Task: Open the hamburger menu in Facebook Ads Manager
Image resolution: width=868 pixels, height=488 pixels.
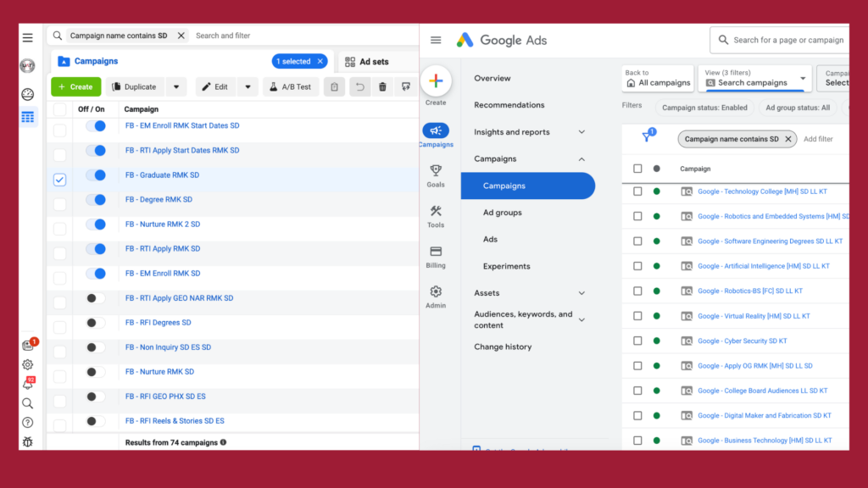Action: coord(28,37)
